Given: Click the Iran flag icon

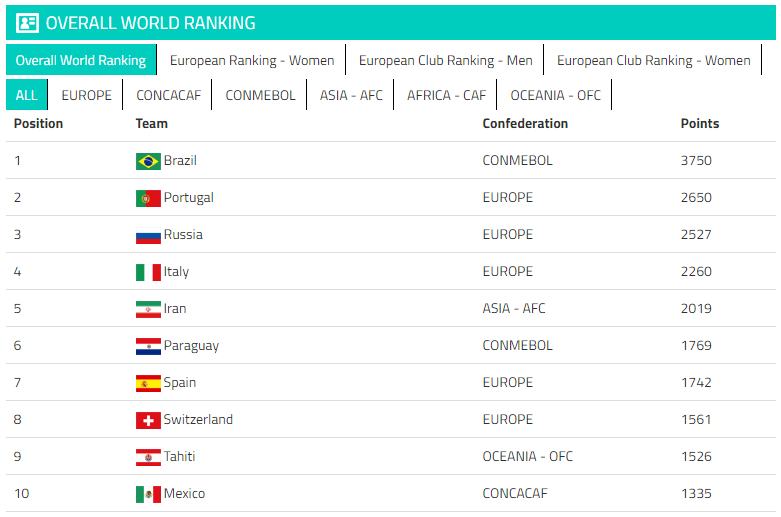Looking at the screenshot, I should [148, 309].
